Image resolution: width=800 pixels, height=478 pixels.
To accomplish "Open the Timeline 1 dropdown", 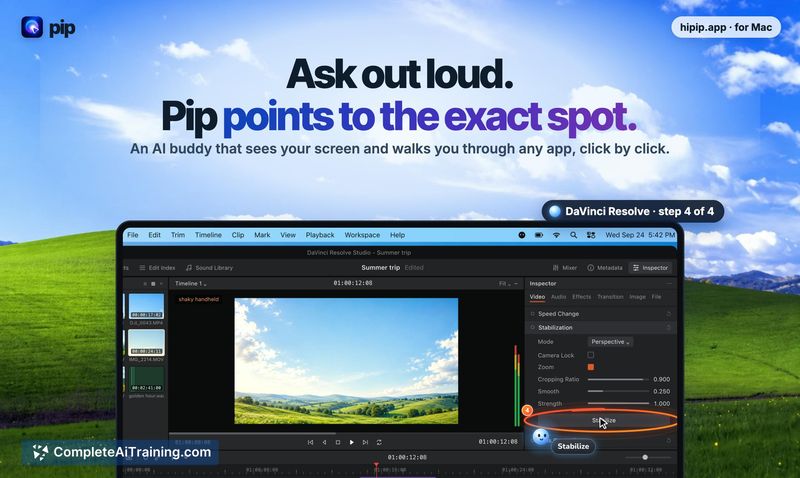I will coord(191,284).
